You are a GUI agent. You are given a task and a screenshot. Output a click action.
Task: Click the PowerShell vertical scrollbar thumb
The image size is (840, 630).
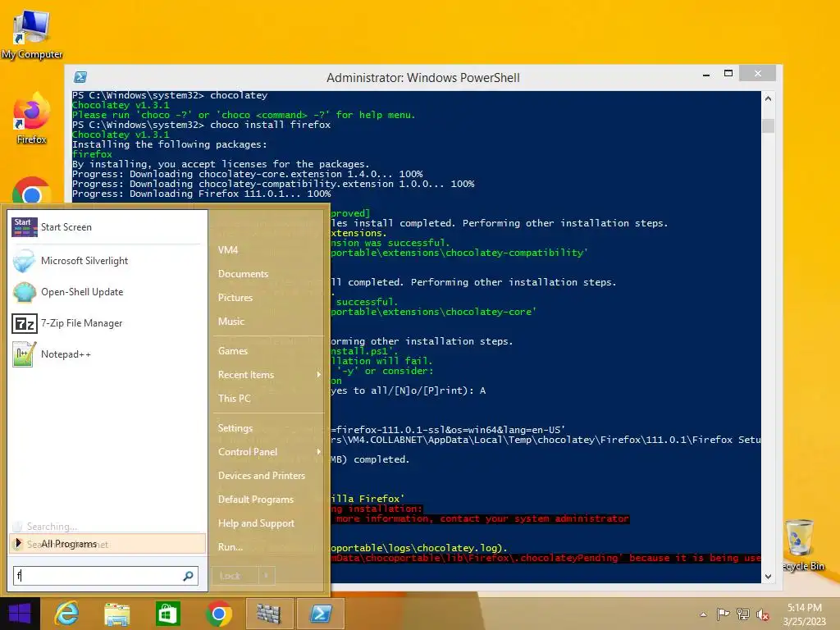768,126
